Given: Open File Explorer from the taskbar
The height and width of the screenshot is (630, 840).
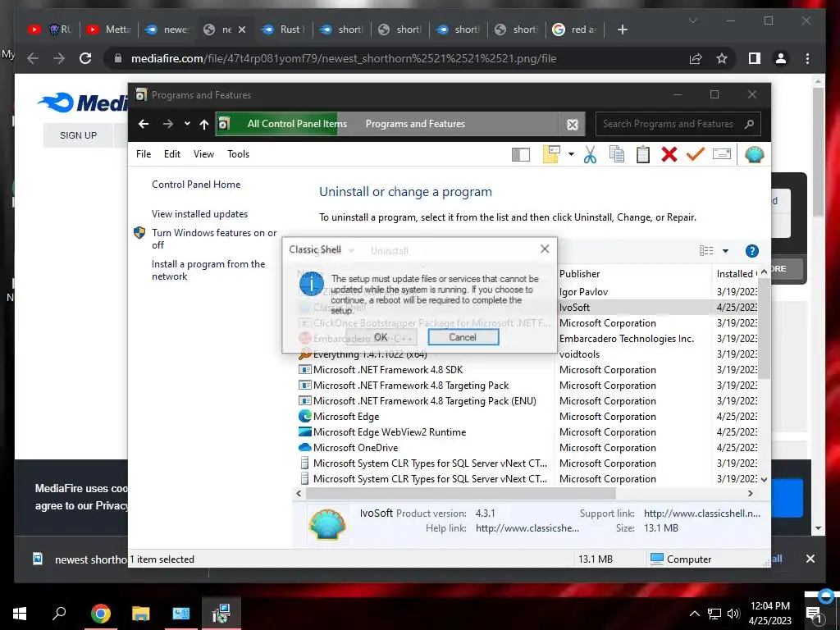Looking at the screenshot, I should [x=140, y=614].
